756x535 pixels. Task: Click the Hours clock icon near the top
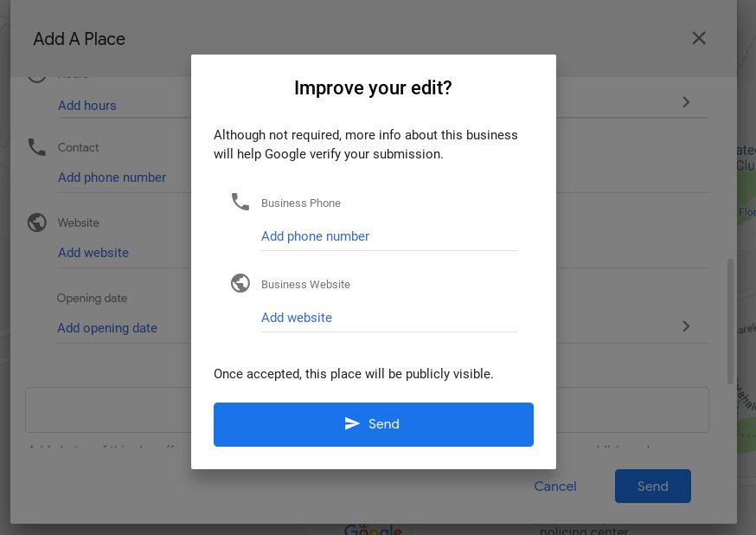36,74
